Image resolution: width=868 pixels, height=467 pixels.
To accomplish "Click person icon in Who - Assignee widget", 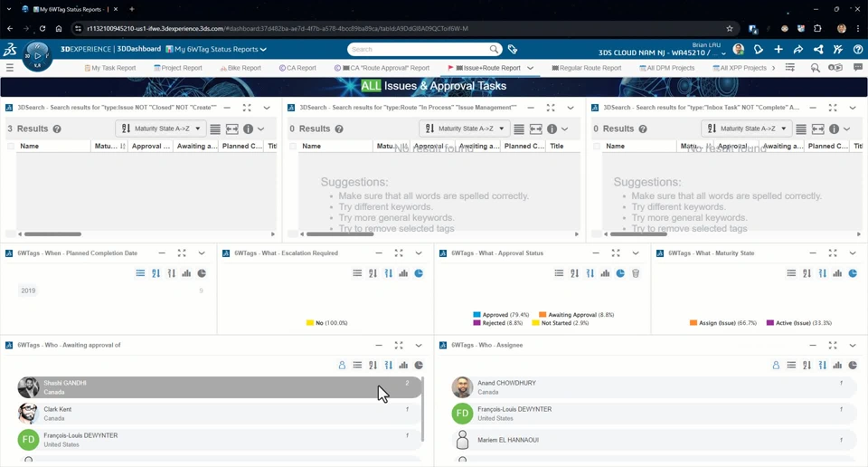I will (x=776, y=365).
